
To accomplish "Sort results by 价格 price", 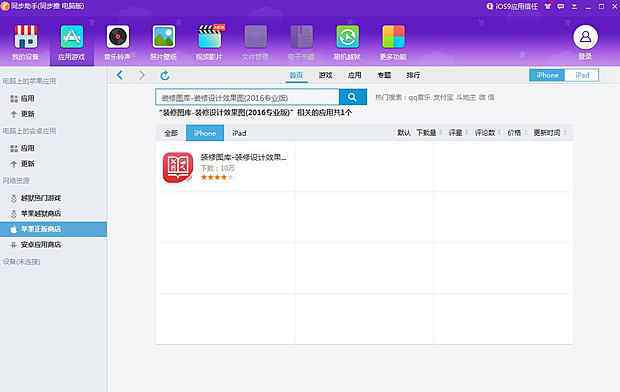I will click(514, 133).
